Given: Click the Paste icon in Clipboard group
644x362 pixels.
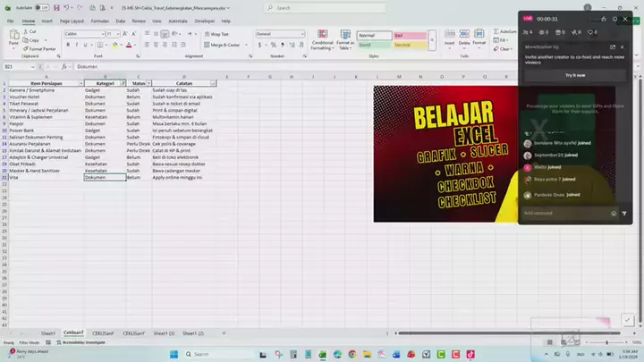Looking at the screenshot, I should point(13,38).
